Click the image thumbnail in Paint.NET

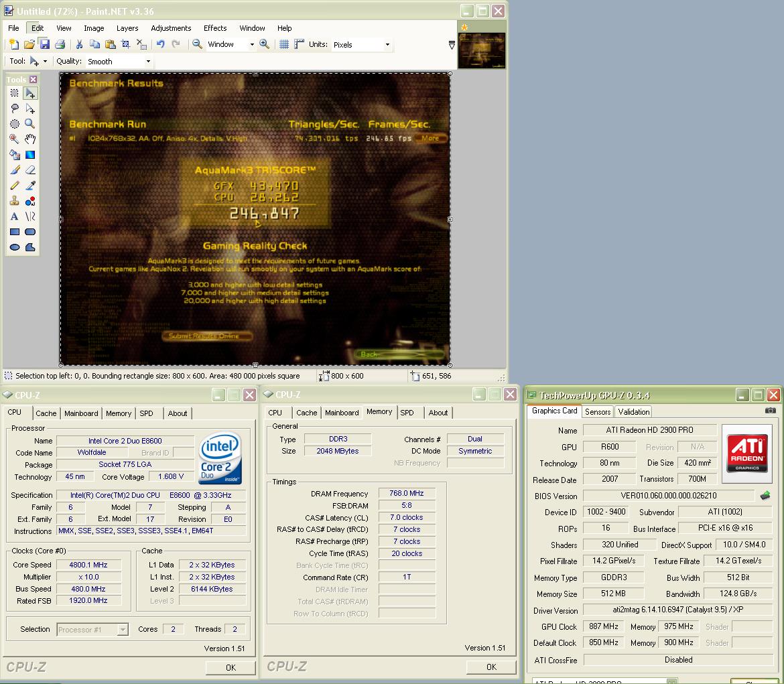pyautogui.click(x=482, y=50)
